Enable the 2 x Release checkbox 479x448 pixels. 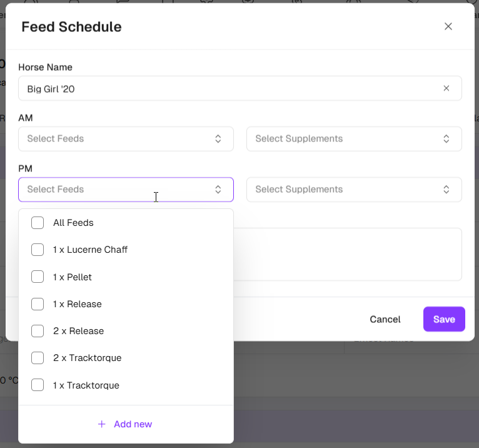[38, 331]
